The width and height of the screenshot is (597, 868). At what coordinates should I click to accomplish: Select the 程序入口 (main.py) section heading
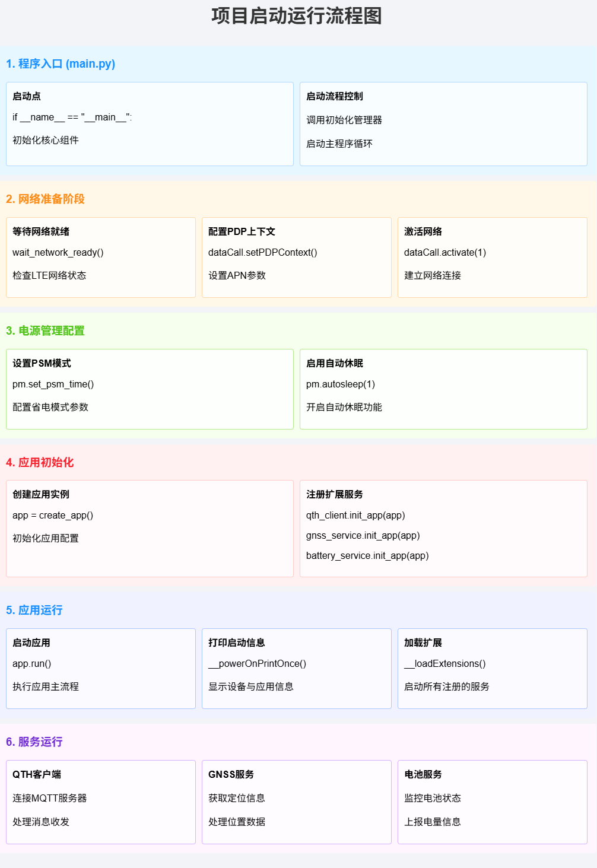pos(61,63)
